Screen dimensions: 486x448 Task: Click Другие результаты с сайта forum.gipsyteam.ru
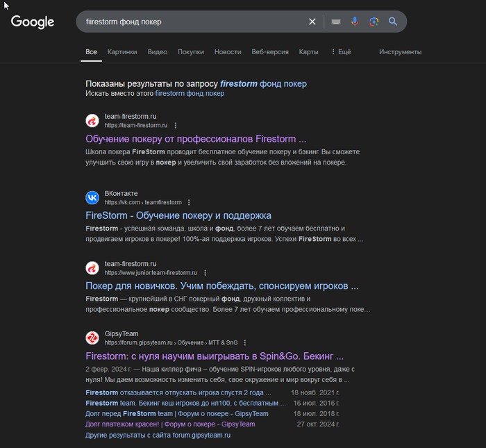[x=158, y=435]
